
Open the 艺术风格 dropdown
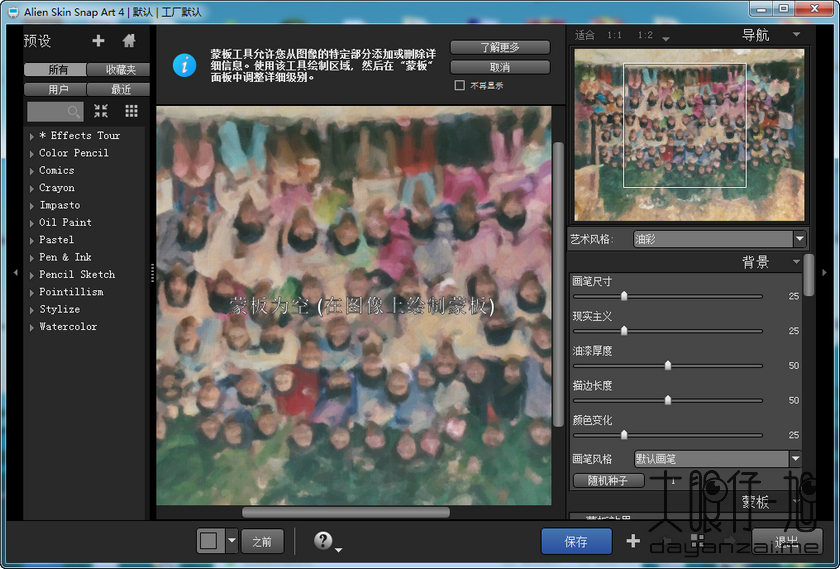[x=720, y=239]
